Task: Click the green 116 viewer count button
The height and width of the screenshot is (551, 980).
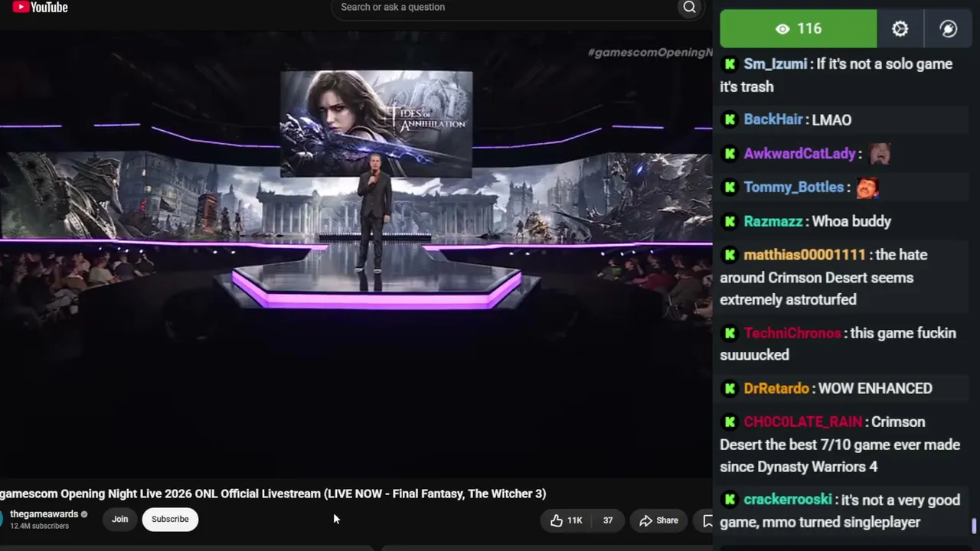Action: click(x=799, y=29)
